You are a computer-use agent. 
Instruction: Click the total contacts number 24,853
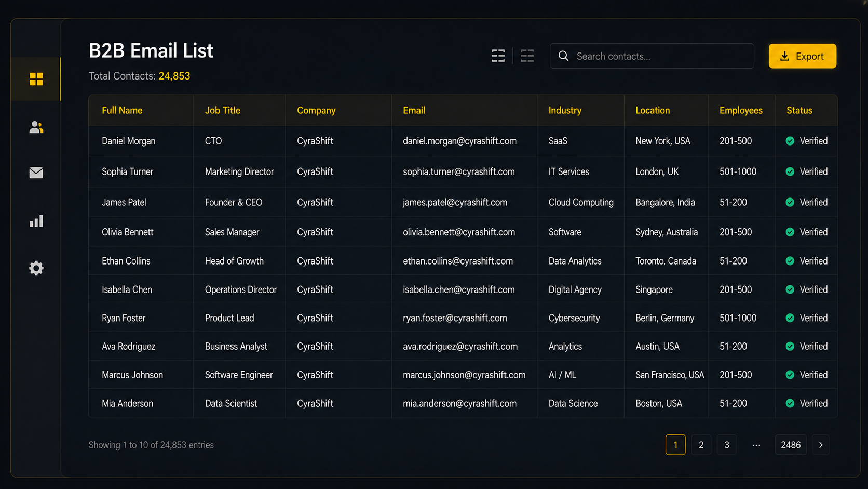coord(174,76)
